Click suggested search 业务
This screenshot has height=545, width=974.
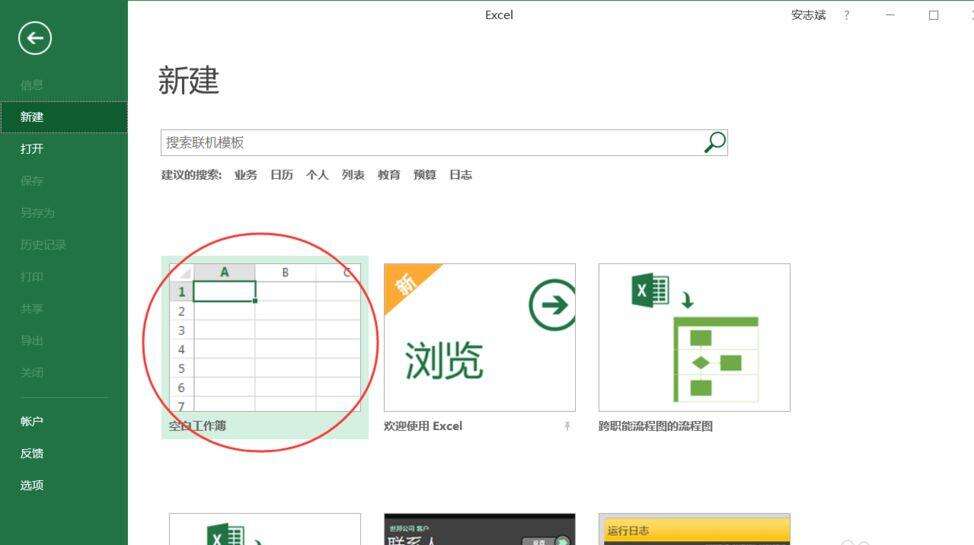[x=245, y=175]
